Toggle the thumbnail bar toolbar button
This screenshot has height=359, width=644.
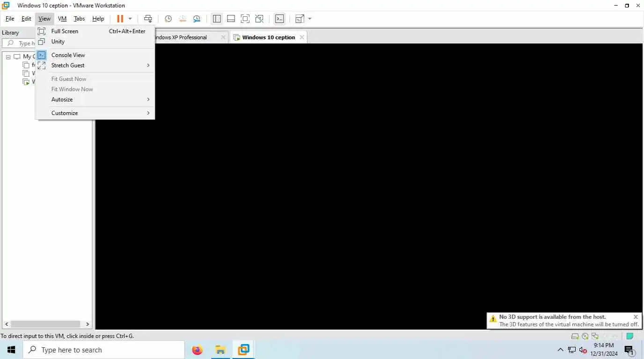[231, 19]
